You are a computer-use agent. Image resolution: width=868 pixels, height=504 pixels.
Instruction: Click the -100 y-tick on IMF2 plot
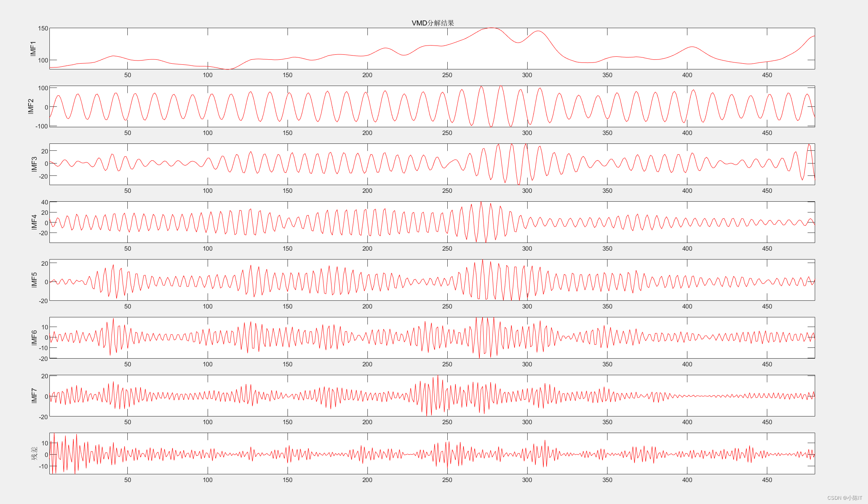(x=42, y=126)
